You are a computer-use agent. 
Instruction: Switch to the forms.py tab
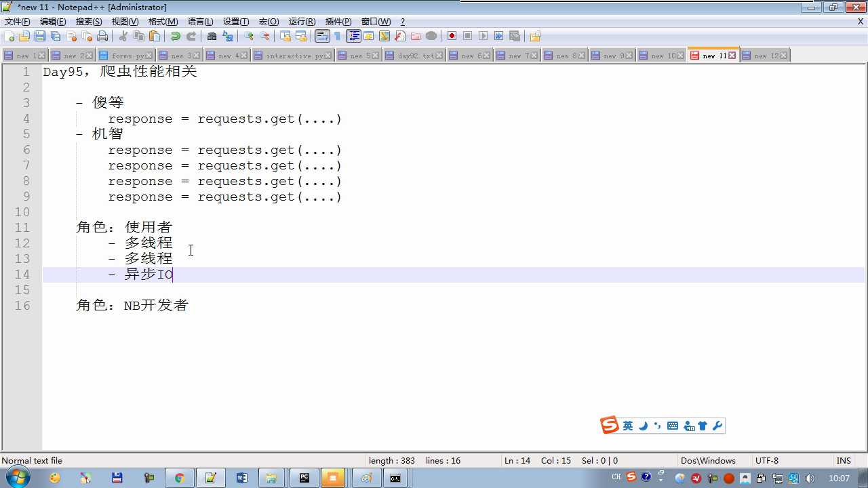tap(126, 56)
